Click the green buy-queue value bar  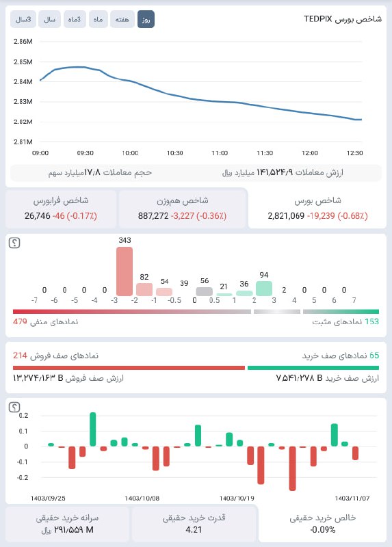click(x=313, y=368)
